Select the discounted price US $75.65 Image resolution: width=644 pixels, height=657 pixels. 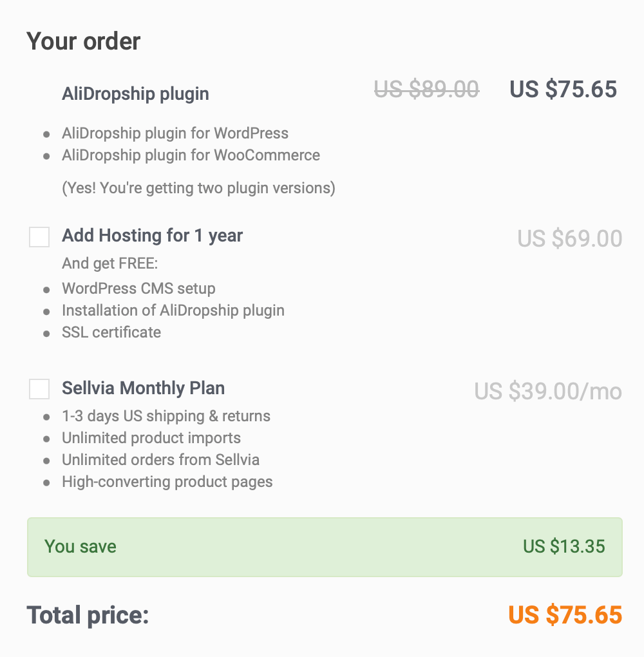tap(563, 90)
